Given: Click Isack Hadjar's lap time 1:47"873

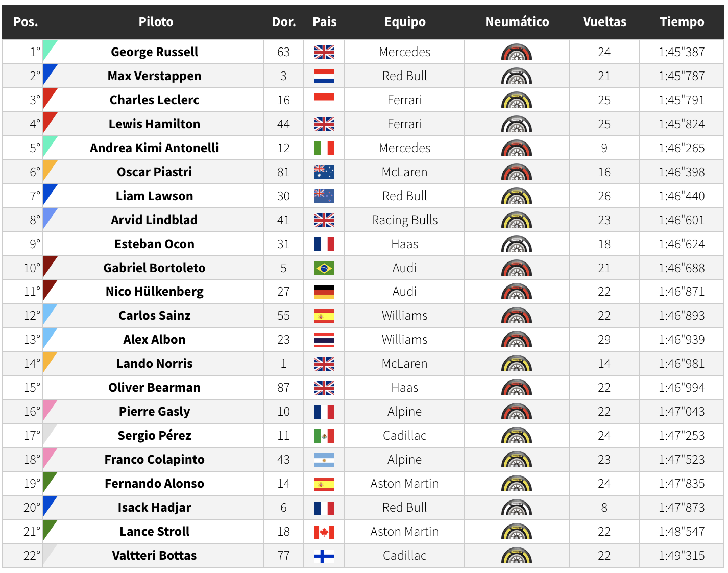Looking at the screenshot, I should pyautogui.click(x=682, y=508).
